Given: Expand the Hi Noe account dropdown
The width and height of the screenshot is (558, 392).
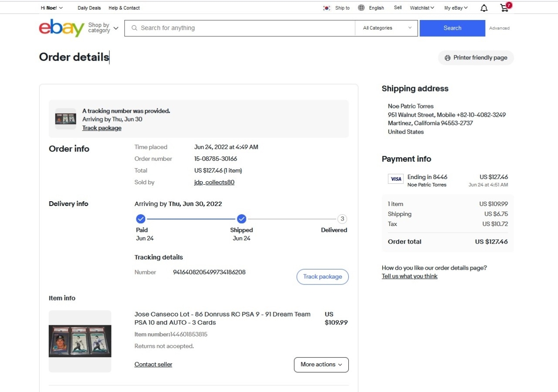Looking at the screenshot, I should [51, 8].
